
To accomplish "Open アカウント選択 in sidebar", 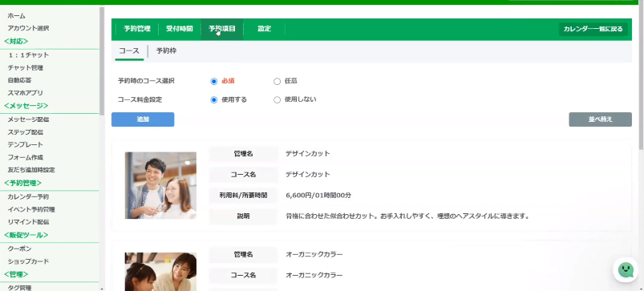I will pyautogui.click(x=28, y=28).
